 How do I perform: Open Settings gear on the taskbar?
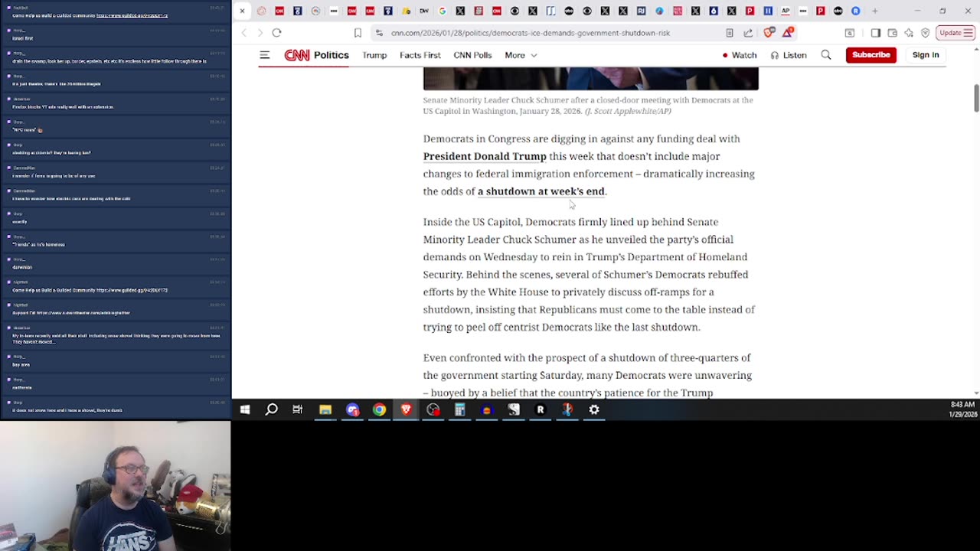[x=594, y=409]
